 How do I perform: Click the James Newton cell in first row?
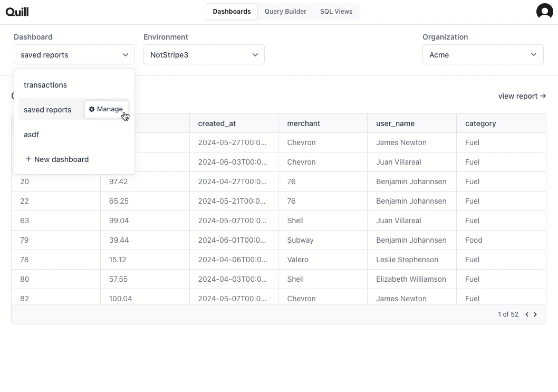(x=412, y=142)
